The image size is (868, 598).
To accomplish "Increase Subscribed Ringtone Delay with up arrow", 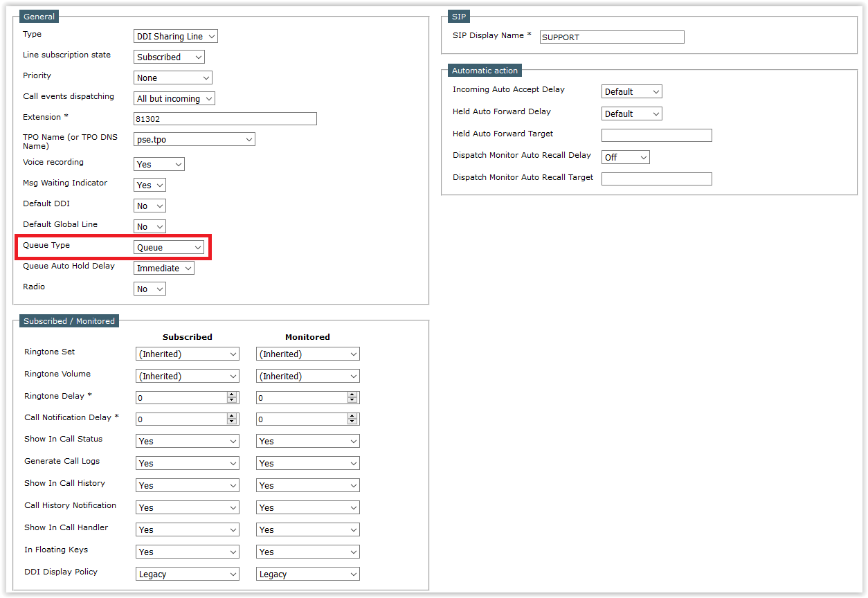I will [232, 395].
